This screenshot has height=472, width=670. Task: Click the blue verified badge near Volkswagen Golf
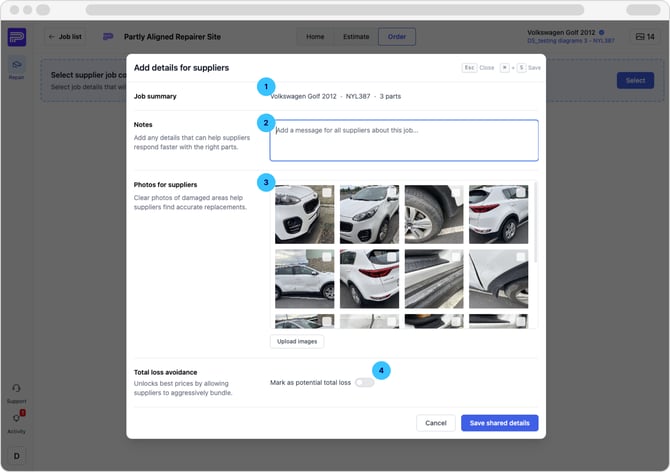(x=602, y=32)
